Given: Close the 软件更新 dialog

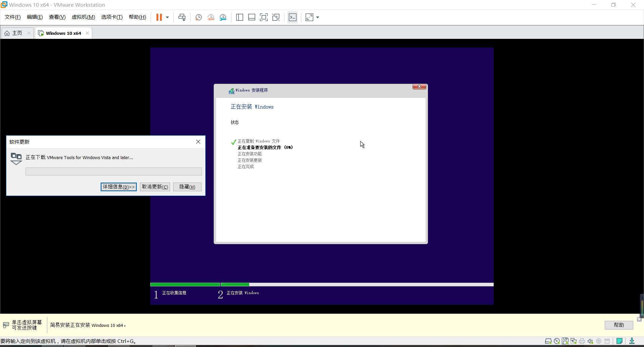Looking at the screenshot, I should [198, 142].
